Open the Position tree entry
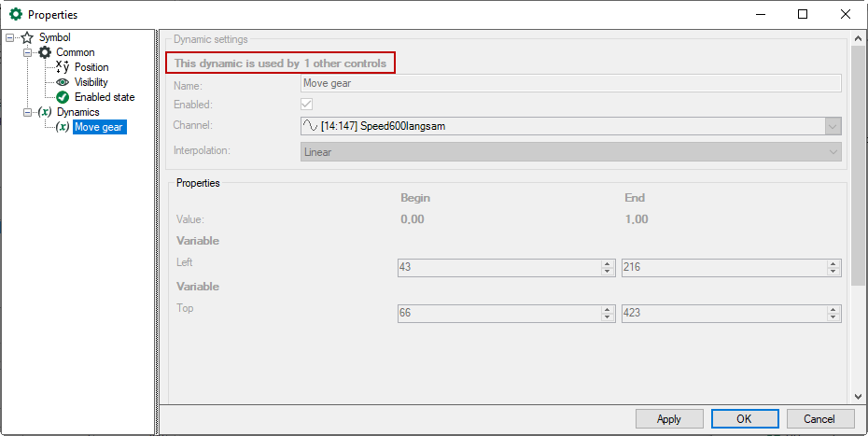The height and width of the screenshot is (436, 868). coord(91,67)
